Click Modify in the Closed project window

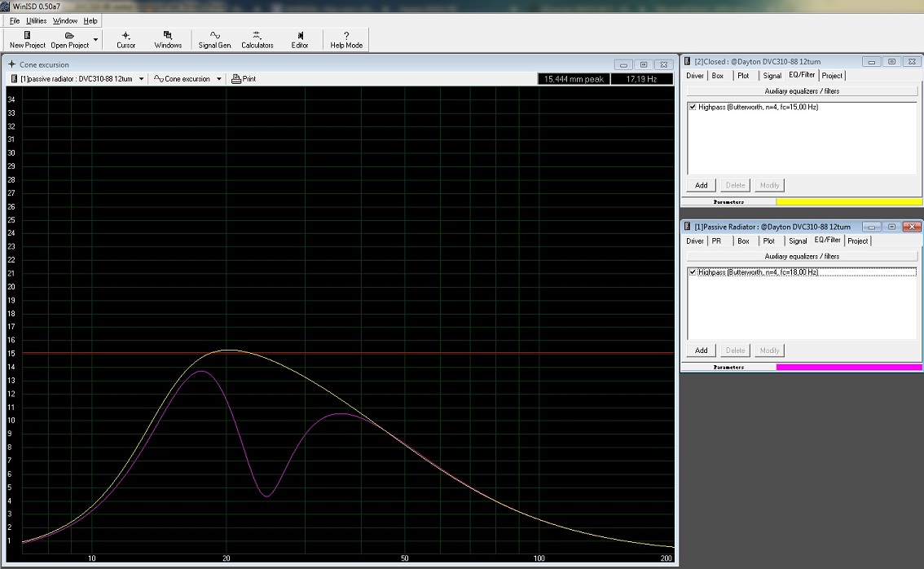click(770, 185)
